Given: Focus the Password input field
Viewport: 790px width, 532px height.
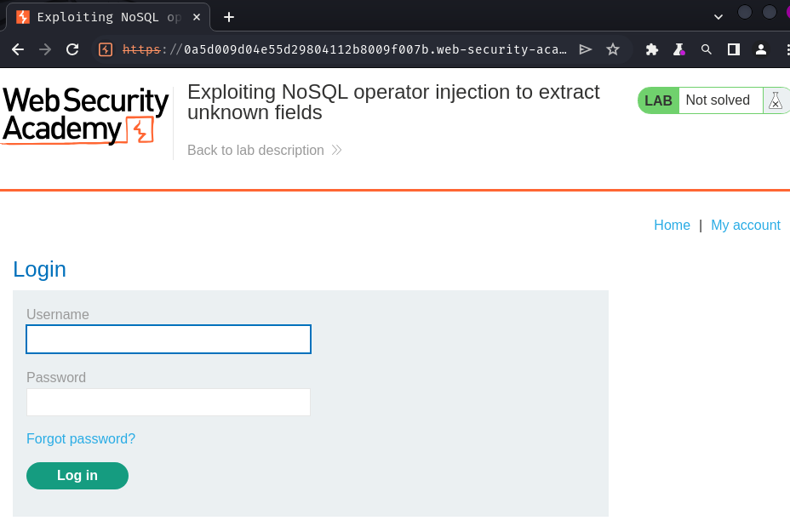Looking at the screenshot, I should (169, 402).
